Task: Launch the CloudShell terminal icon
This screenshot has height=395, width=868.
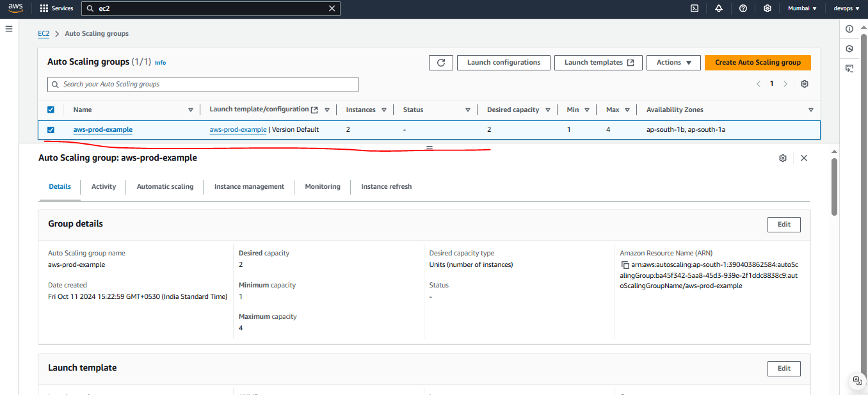Action: click(x=695, y=8)
